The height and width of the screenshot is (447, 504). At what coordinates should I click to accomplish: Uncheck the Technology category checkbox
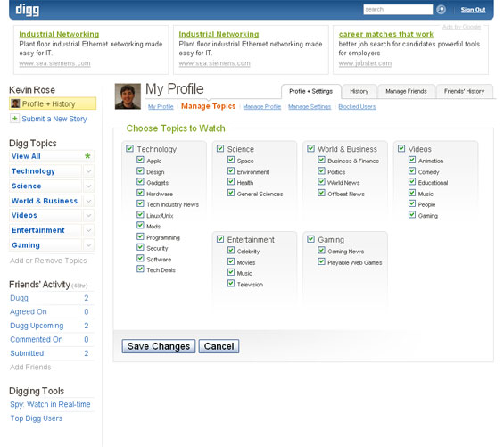[129, 148]
